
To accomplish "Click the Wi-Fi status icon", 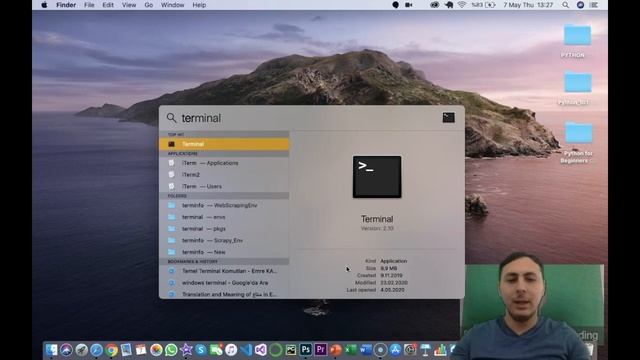I will [x=462, y=5].
